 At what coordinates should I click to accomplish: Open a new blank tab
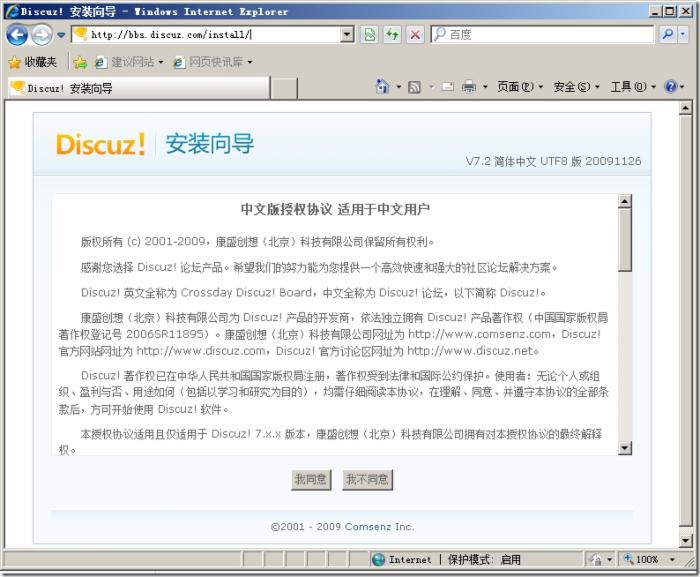tap(284, 88)
